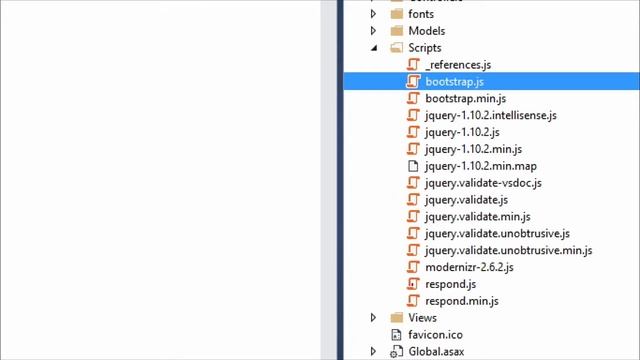Expand the Global.asax node
This screenshot has height=360, width=640.
(x=373, y=351)
